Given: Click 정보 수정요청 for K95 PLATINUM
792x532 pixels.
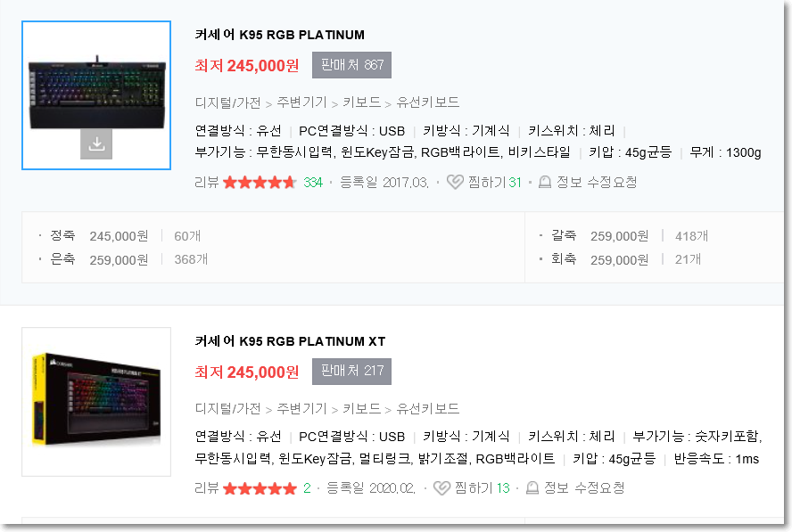Looking at the screenshot, I should click(x=597, y=182).
